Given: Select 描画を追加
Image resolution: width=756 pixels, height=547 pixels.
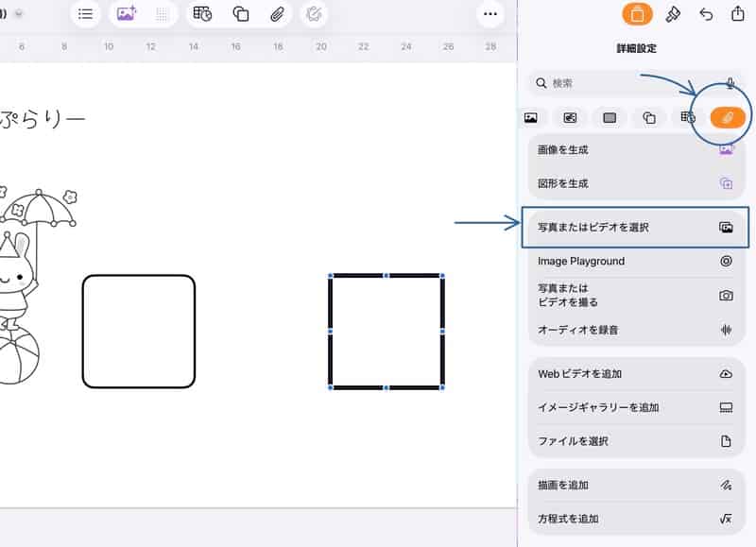Looking at the screenshot, I should click(635, 486).
